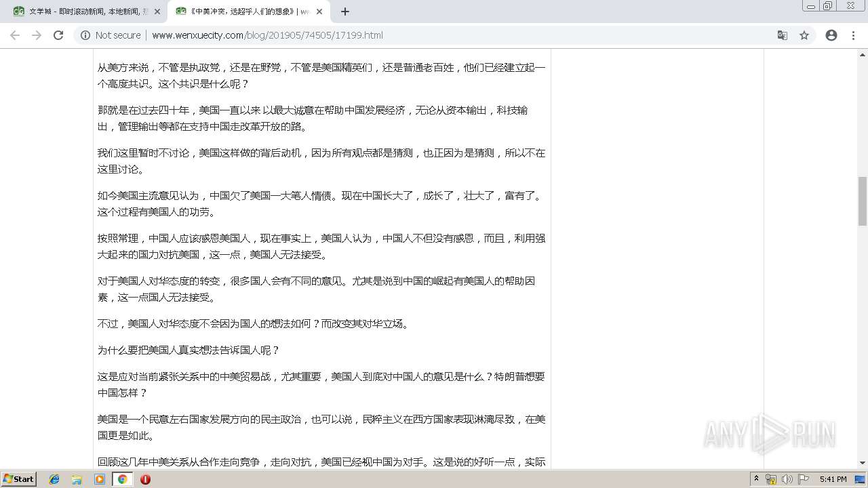
Task: Click the line 为什么要把美国人真实想法告诉国人呢
Action: [x=189, y=350]
